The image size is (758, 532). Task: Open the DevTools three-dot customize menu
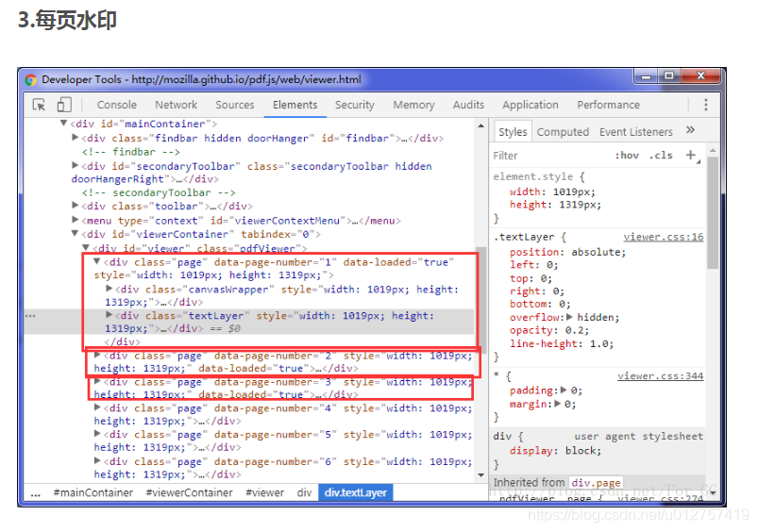706,105
